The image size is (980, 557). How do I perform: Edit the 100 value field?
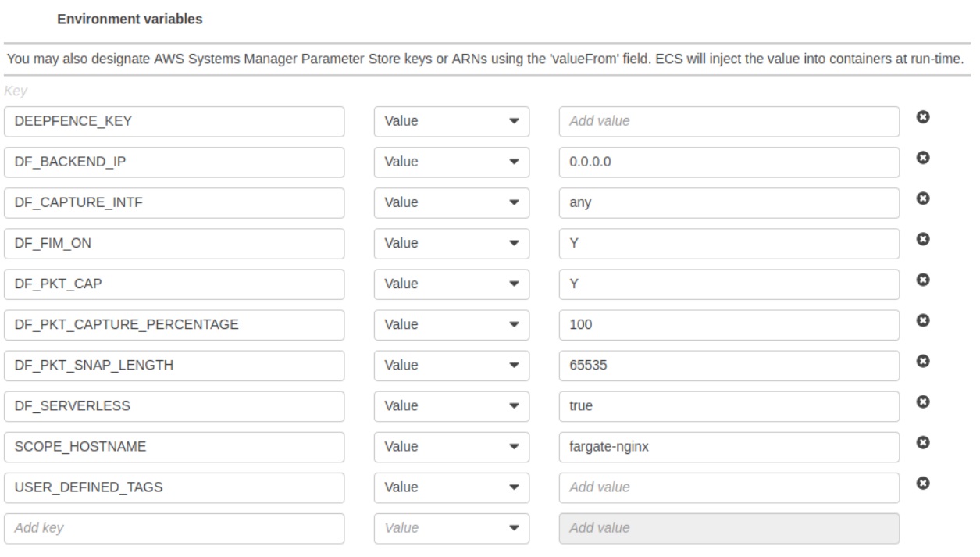729,325
